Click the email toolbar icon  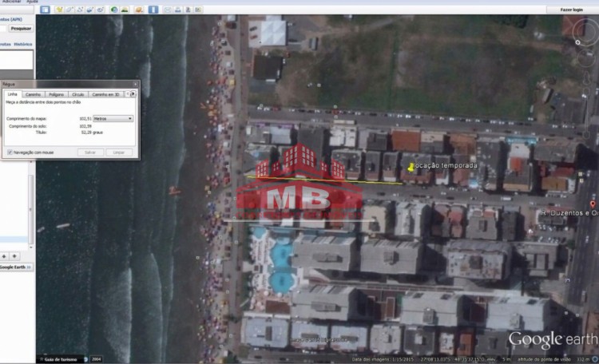168,10
